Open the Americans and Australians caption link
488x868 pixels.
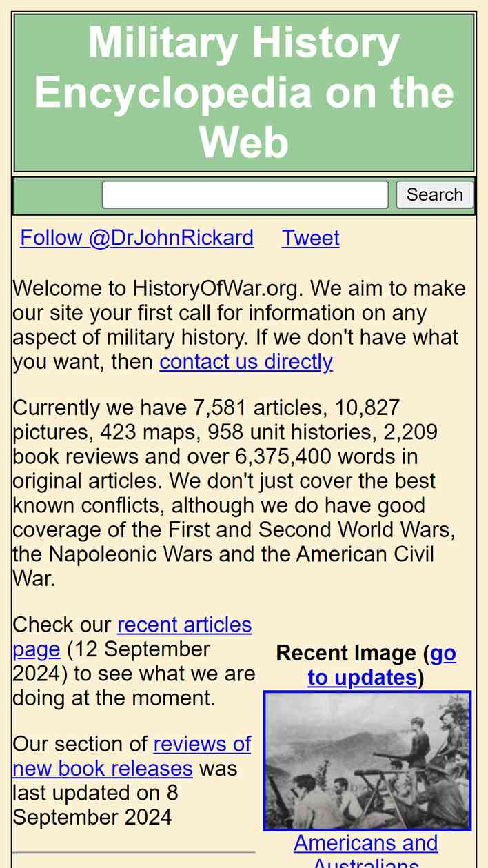click(366, 851)
